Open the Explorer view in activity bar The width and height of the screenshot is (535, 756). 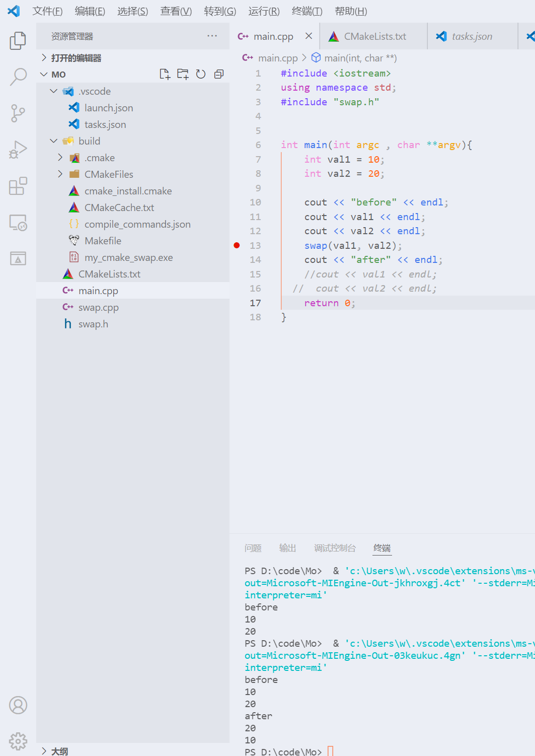tap(18, 41)
